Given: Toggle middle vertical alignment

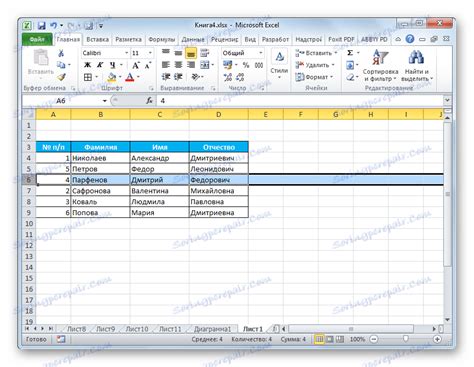Looking at the screenshot, I should click(178, 53).
